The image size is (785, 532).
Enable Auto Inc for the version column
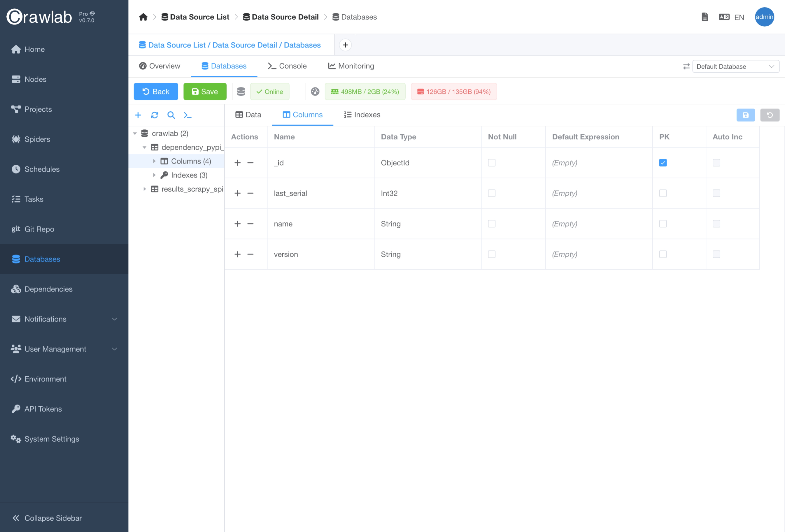(717, 254)
